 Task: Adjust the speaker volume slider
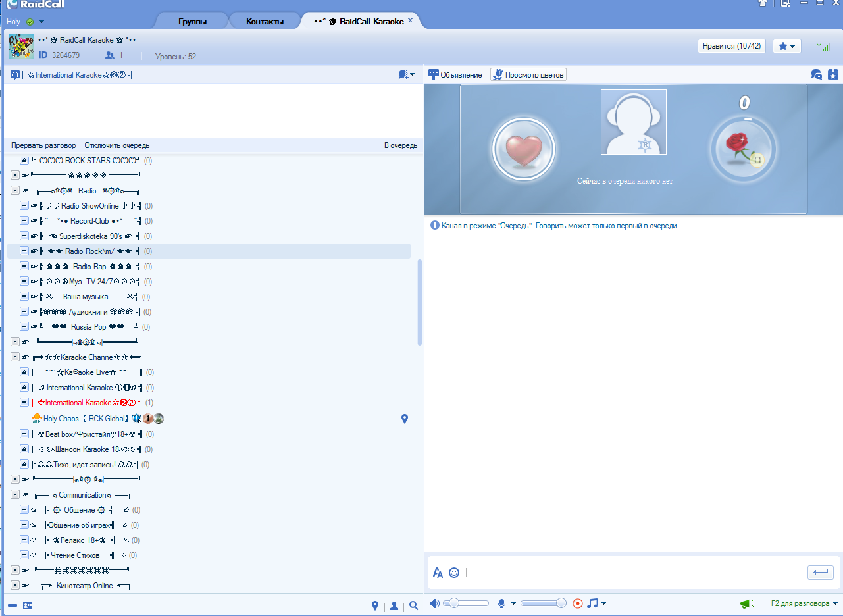pyautogui.click(x=466, y=603)
